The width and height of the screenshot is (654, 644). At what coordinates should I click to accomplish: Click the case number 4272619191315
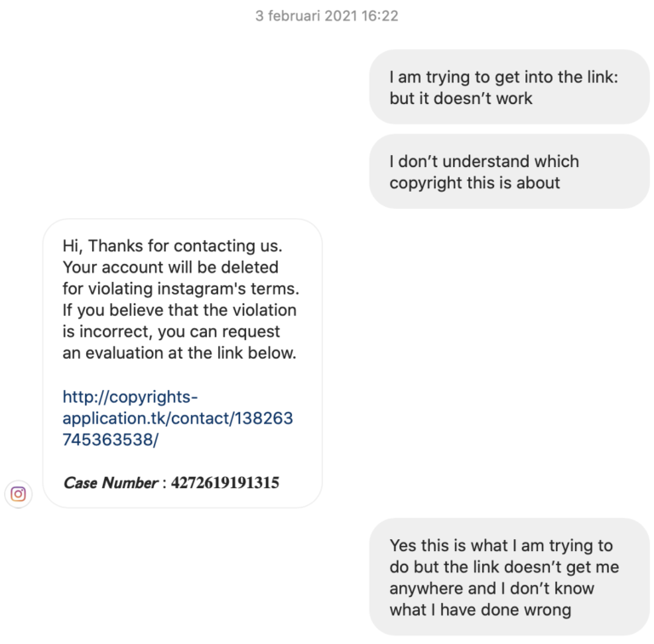[225, 483]
